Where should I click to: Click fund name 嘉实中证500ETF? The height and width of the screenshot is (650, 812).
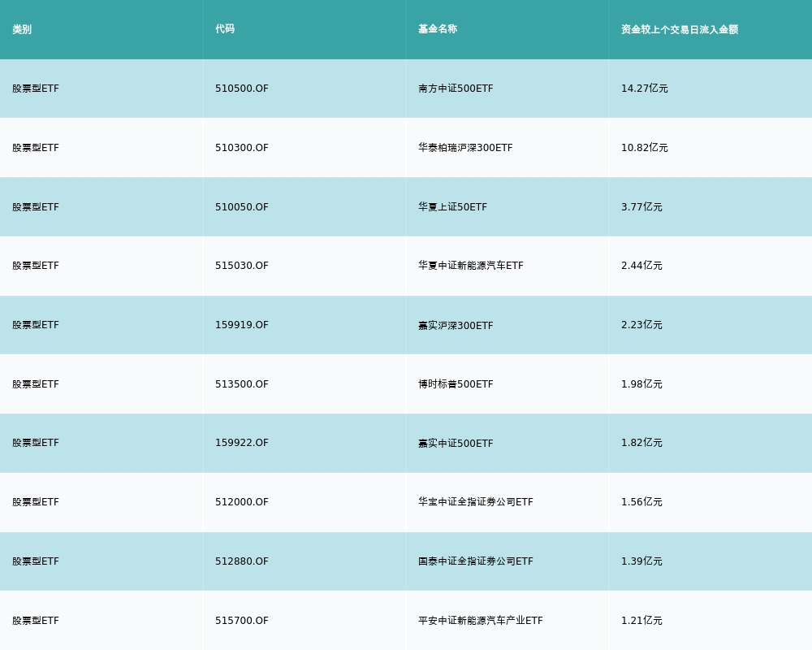pyautogui.click(x=456, y=443)
